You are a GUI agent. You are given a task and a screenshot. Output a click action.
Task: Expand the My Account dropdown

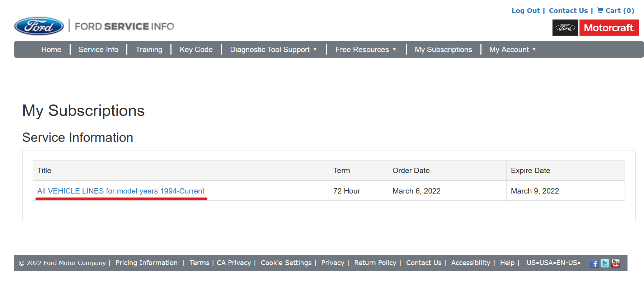512,50
